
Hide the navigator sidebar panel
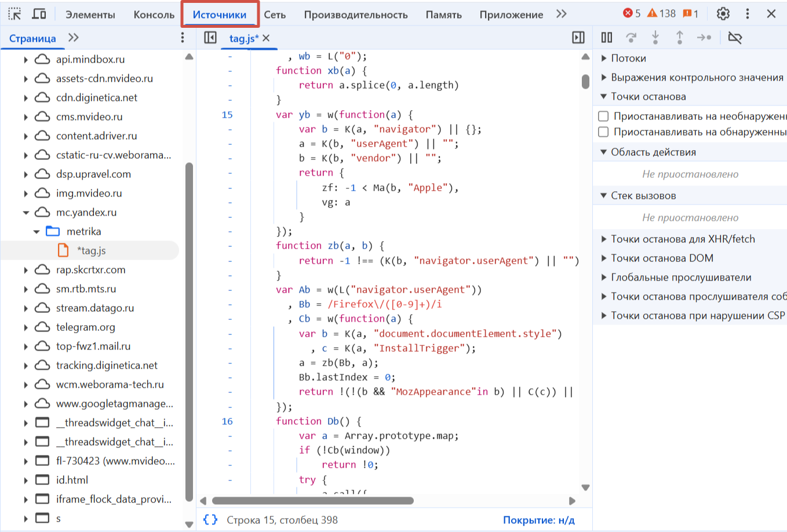click(210, 38)
